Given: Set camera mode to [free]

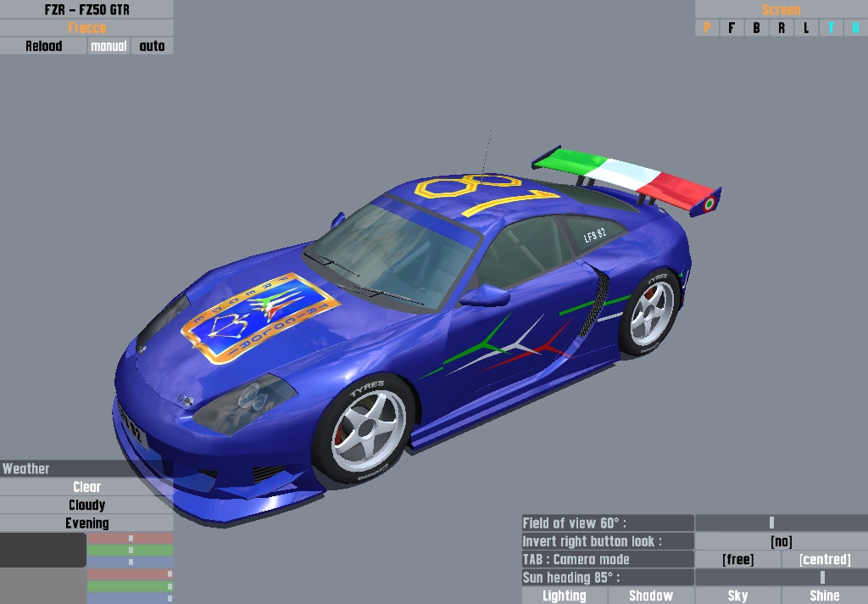Looking at the screenshot, I should [x=738, y=559].
